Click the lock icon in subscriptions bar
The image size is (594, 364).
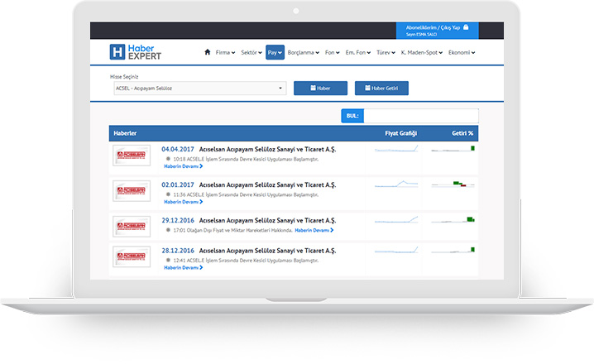pyautogui.click(x=466, y=27)
